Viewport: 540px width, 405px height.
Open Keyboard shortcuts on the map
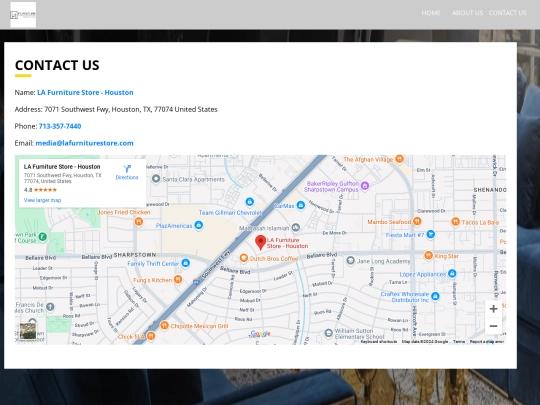tap(379, 342)
